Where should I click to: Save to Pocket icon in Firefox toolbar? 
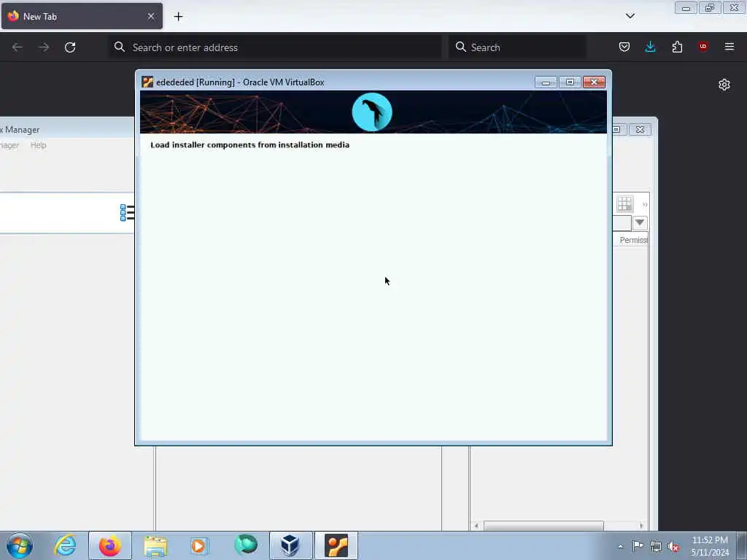(624, 47)
